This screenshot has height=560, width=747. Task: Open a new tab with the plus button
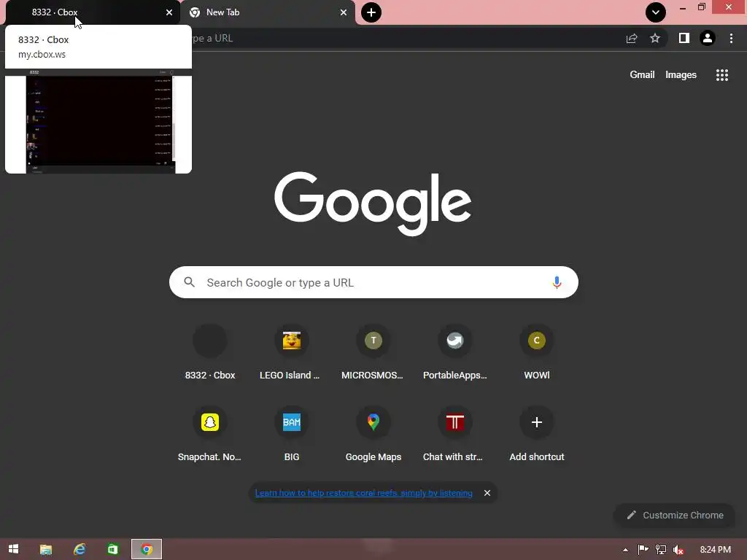[371, 12]
